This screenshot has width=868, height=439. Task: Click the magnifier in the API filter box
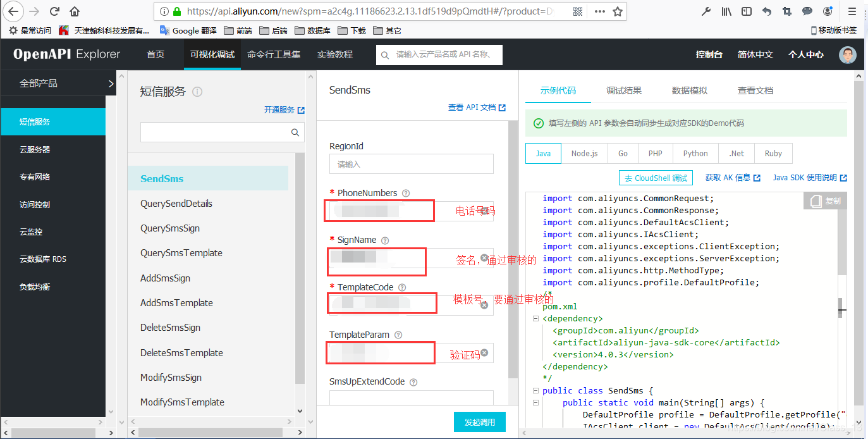point(295,132)
